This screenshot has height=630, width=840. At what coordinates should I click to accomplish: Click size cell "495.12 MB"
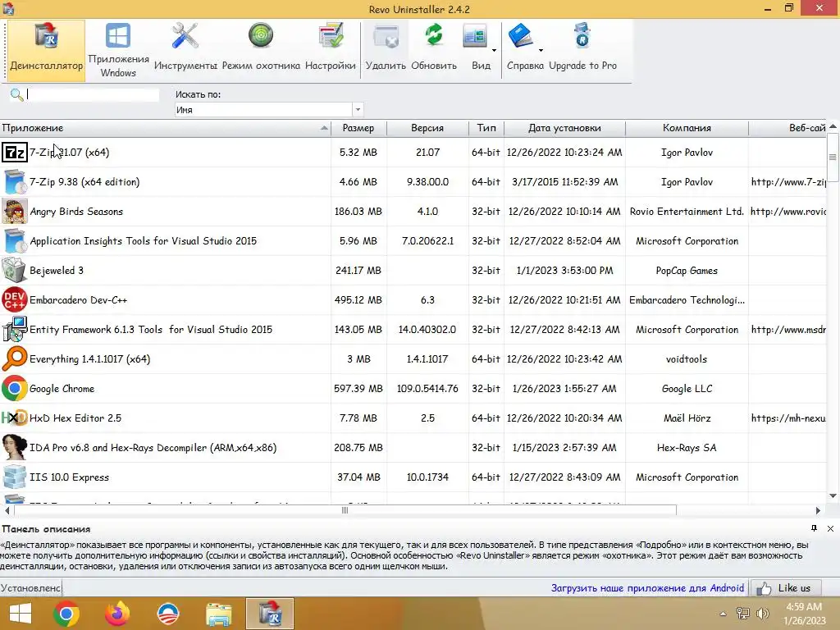(358, 300)
